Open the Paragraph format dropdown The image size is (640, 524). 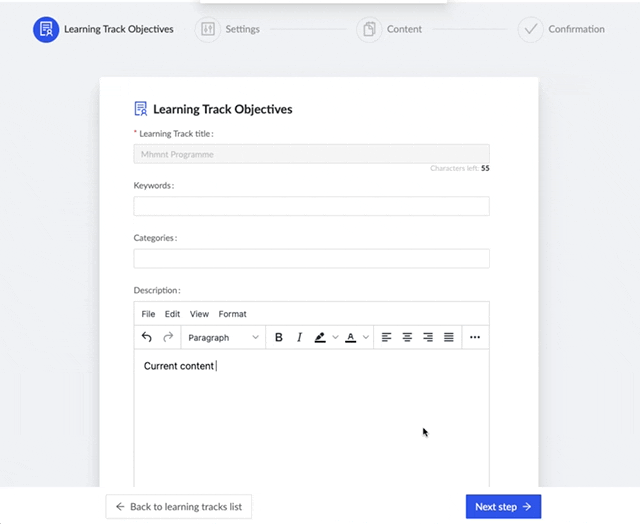point(223,338)
